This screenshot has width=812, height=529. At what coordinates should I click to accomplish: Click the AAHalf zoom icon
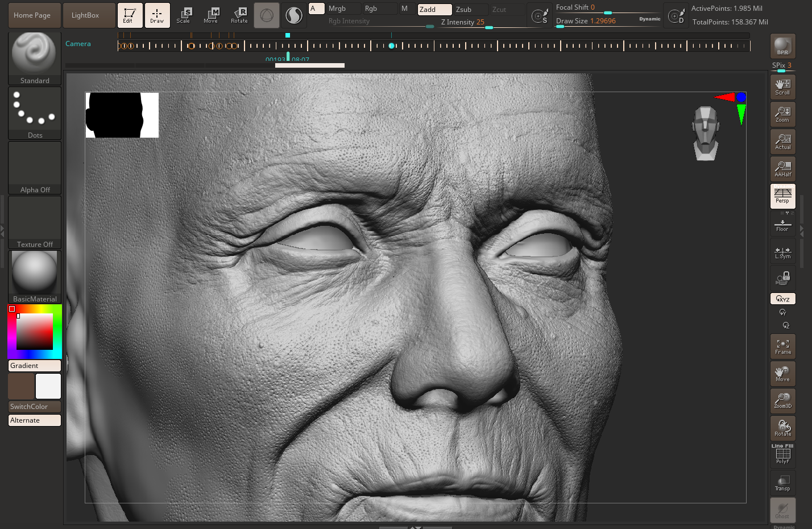coord(782,169)
